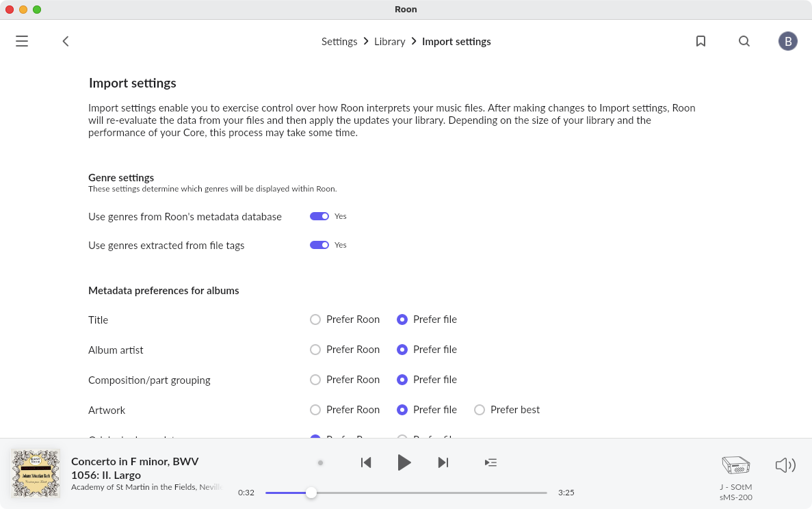Click the Yes label next to the metadata database toggle

pyautogui.click(x=340, y=216)
